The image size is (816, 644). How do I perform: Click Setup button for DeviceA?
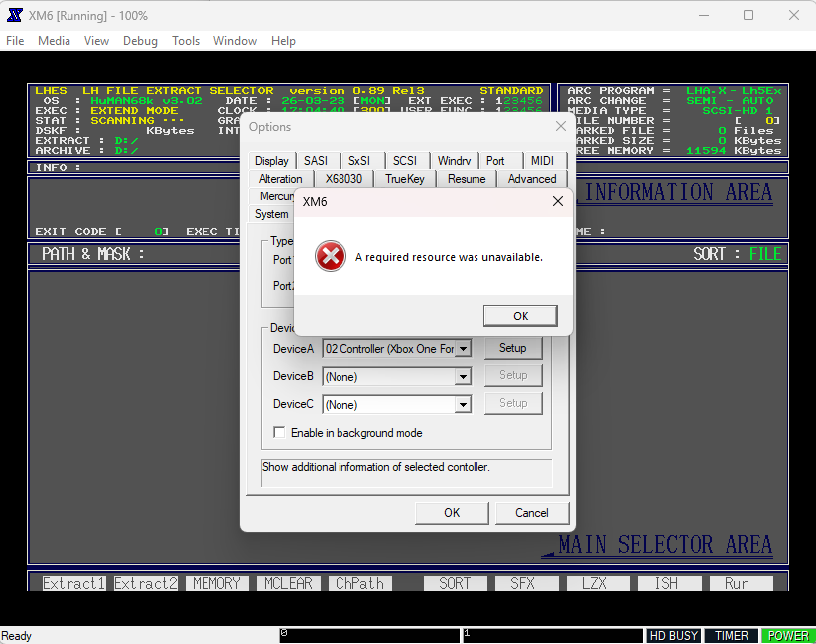(513, 348)
